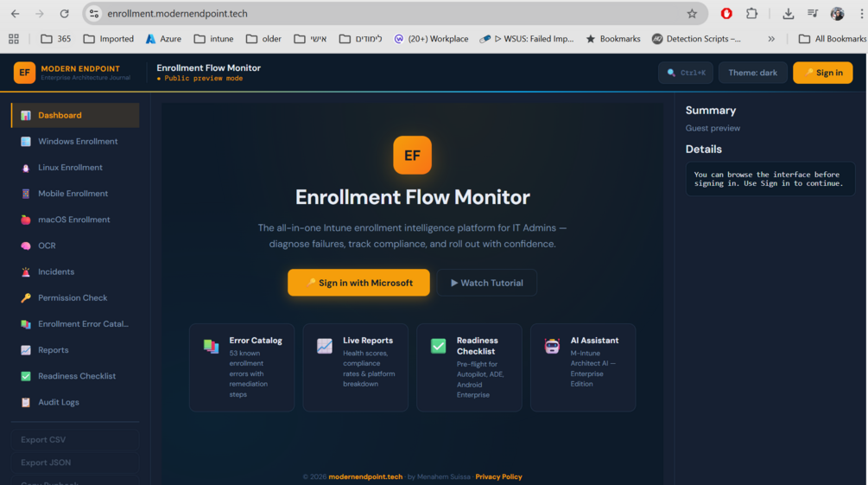
Task: Click the large EF logo in hero
Action: coord(413,156)
